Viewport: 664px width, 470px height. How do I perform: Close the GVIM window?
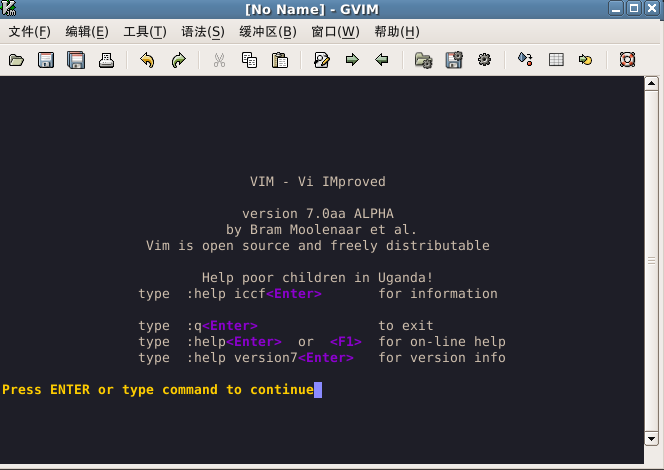[x=652, y=8]
